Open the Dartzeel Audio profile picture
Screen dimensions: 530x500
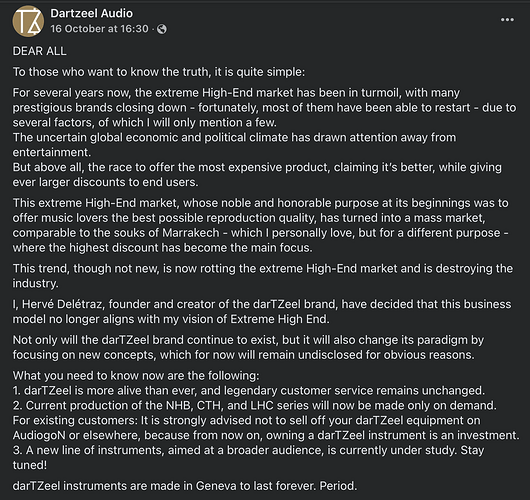28,21
